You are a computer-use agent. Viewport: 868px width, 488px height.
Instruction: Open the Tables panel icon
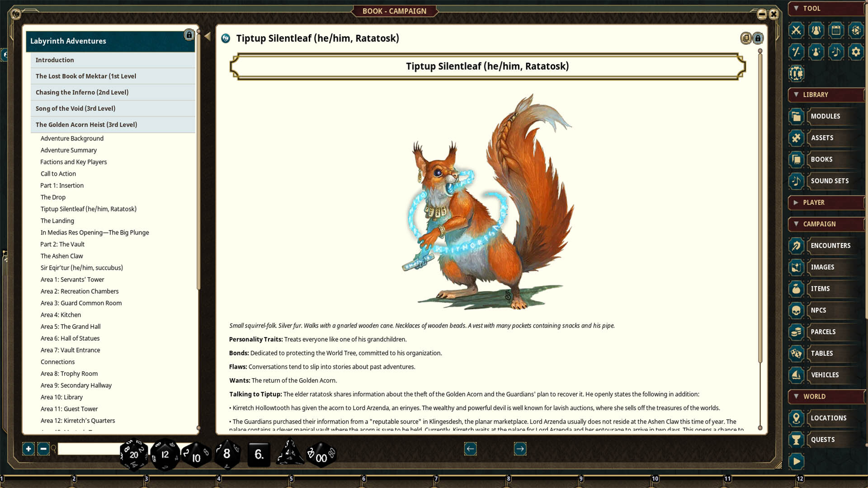[822, 353]
